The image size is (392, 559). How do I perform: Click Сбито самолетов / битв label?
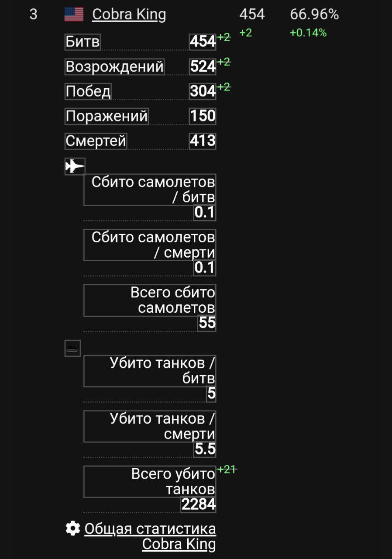tap(150, 190)
